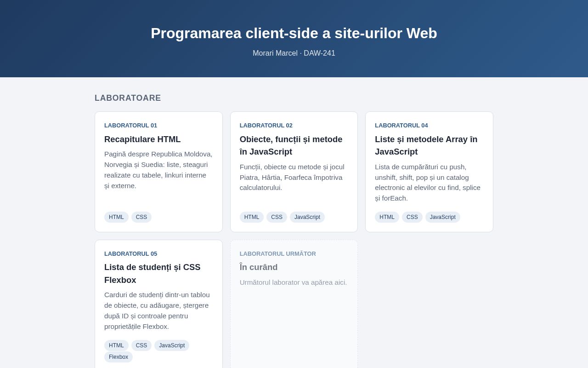Click the "Morari Marcel · DAW-241" subtitle

pyautogui.click(x=294, y=53)
